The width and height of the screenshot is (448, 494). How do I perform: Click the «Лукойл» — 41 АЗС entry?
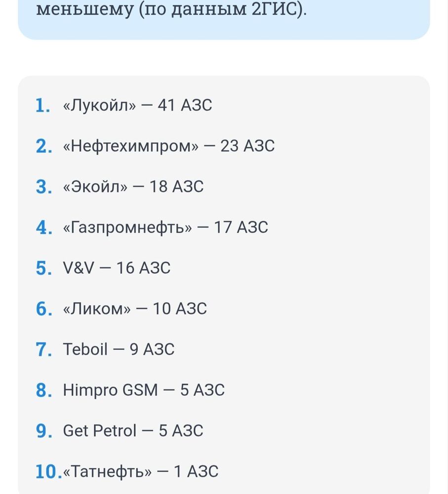(x=137, y=105)
